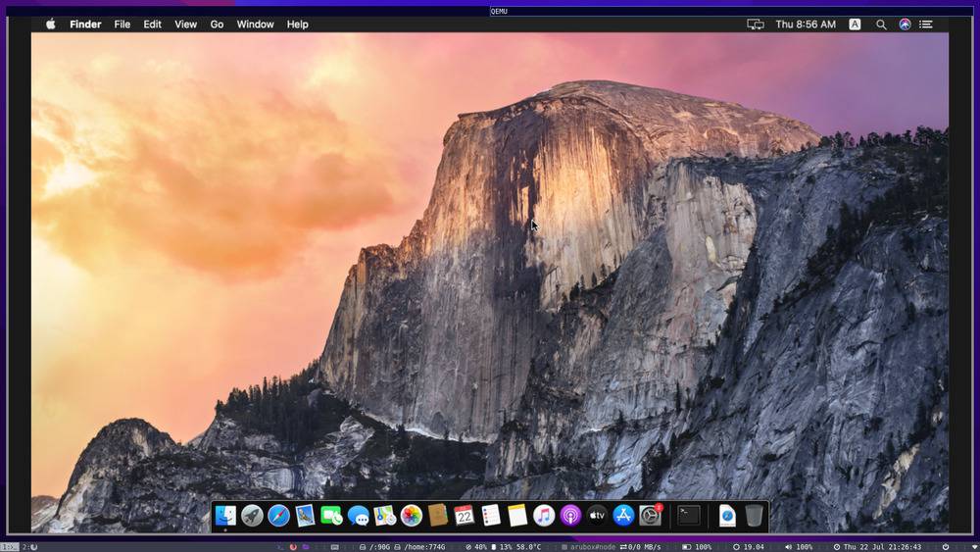Click the Thu 8:56 AM clock

point(806,25)
